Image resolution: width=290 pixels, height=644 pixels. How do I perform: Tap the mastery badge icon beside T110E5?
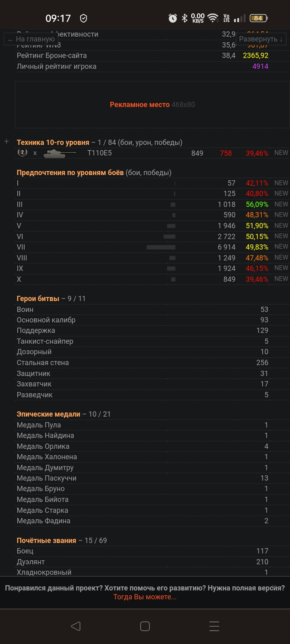point(22,153)
